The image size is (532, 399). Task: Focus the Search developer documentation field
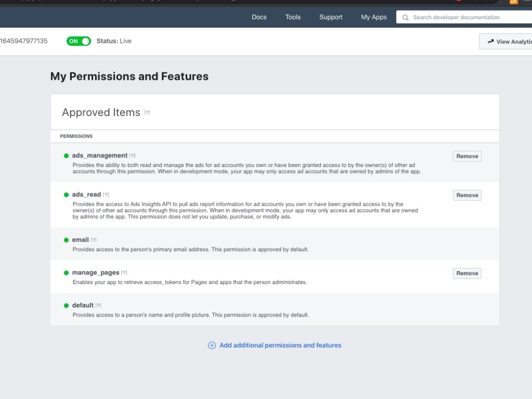tap(464, 17)
